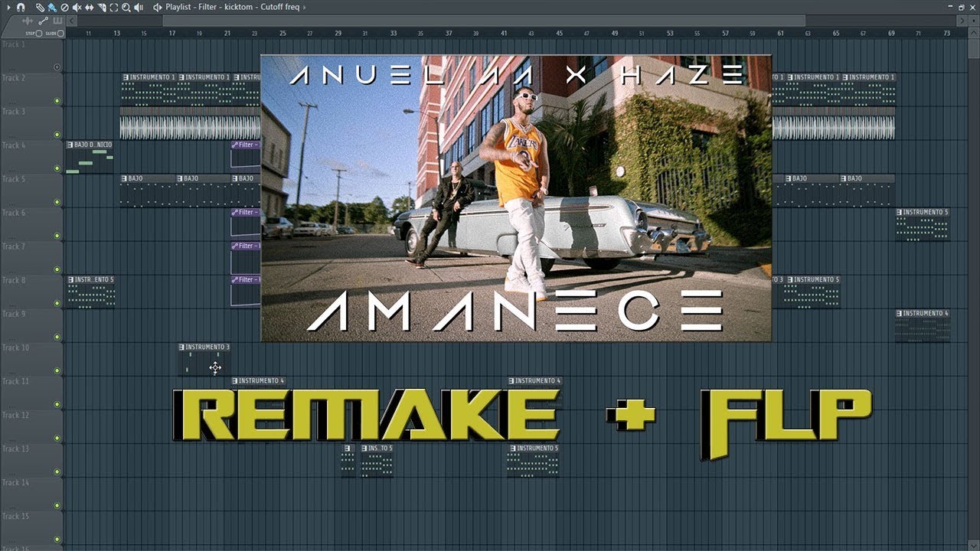Open clip menu of INSTRUMENTO 3 clip
The image size is (980, 551).
tap(181, 347)
